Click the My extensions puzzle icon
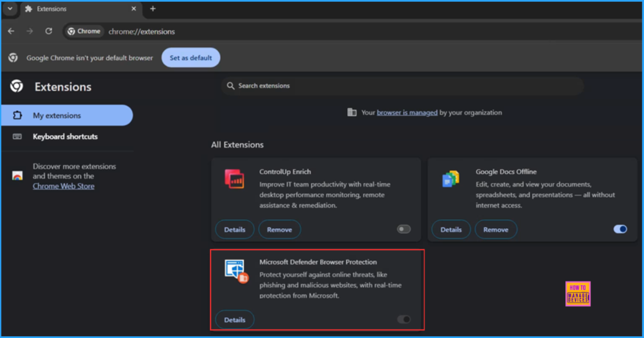Screen dimensions: 644x338 click(17, 115)
